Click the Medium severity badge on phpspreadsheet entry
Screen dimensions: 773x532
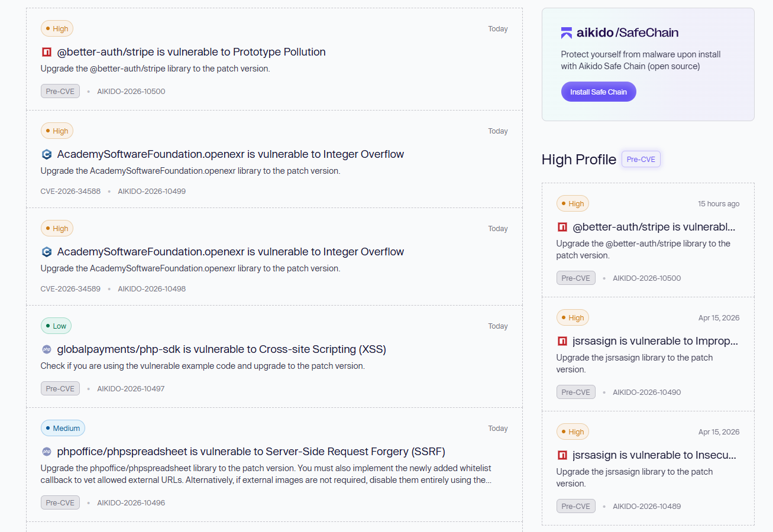click(x=63, y=428)
